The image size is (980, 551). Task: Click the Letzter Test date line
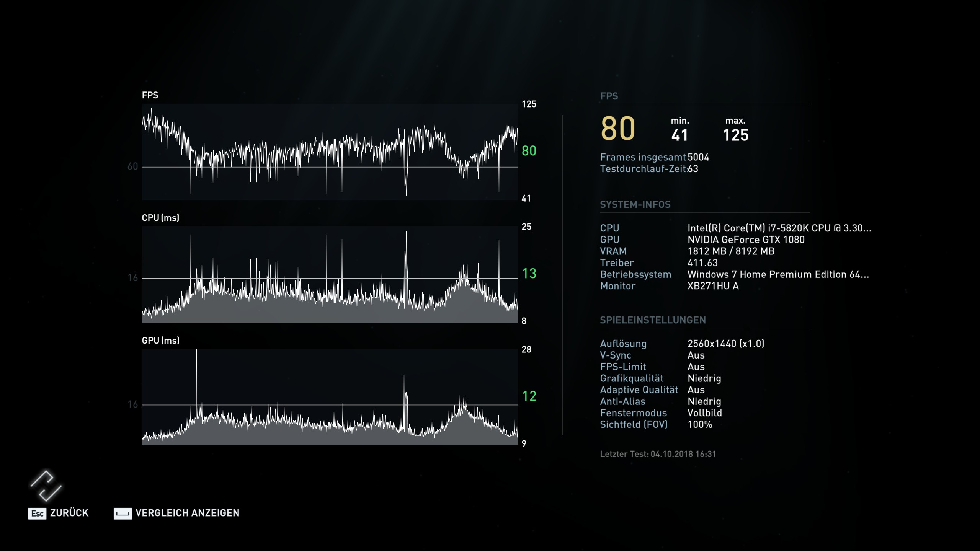[658, 454]
